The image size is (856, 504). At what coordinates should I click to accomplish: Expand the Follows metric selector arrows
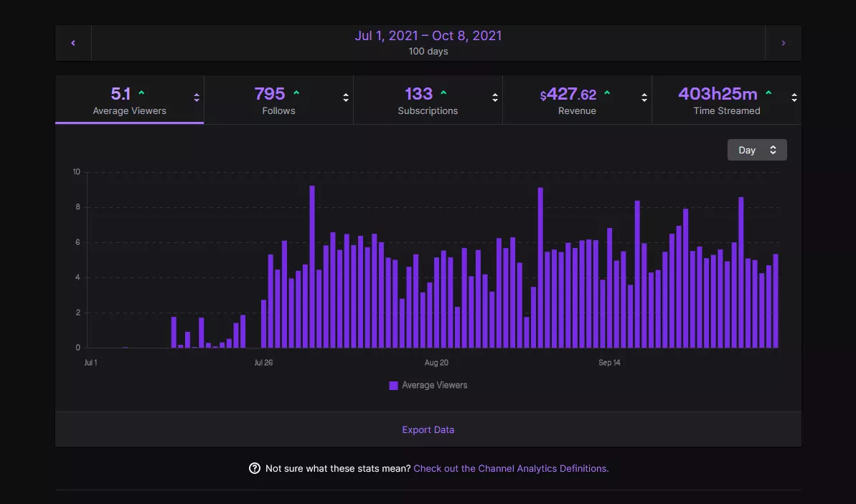346,98
